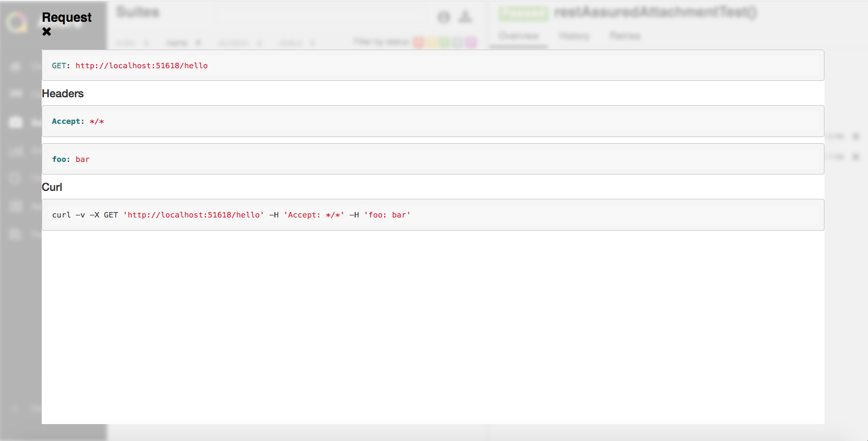Click the 'foo: bar' argument in curl command
The image size is (868, 441).
click(387, 215)
